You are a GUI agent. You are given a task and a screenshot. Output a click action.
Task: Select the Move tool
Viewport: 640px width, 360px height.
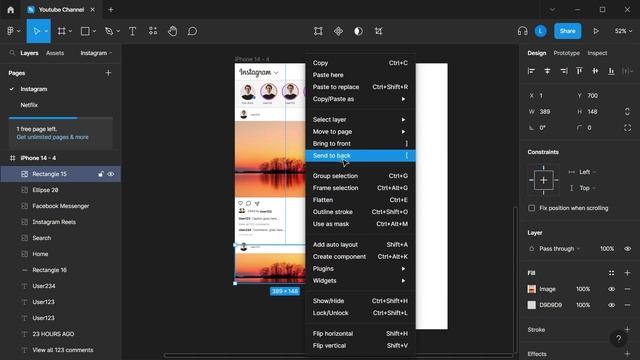(36, 31)
